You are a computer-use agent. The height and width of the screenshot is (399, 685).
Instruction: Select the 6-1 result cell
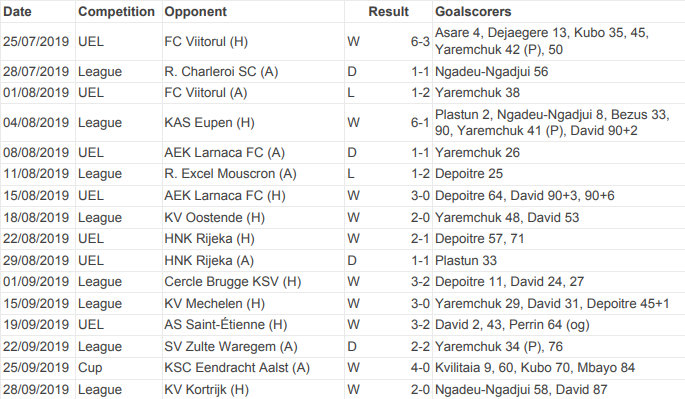[420, 122]
